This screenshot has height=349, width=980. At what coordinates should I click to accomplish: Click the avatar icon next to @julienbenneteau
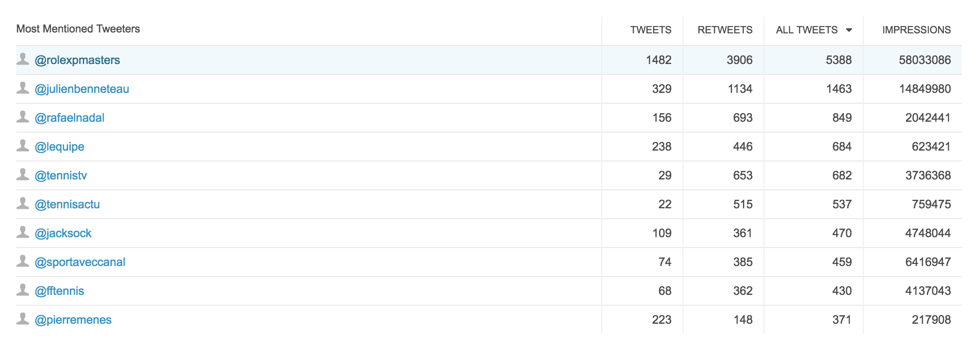(x=23, y=88)
